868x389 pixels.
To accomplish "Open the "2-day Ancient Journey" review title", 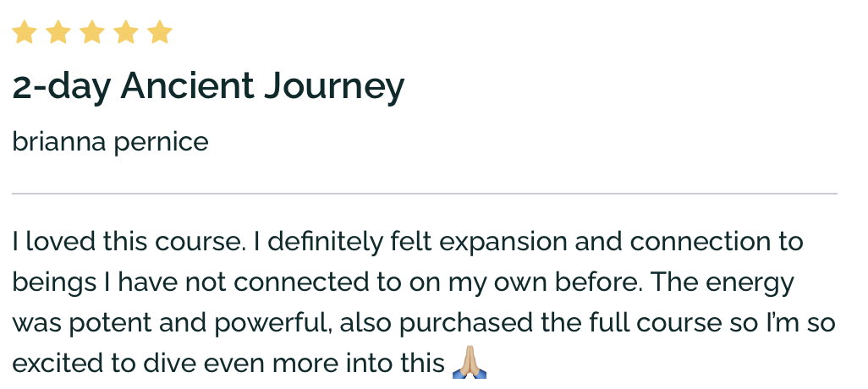I will click(x=208, y=86).
